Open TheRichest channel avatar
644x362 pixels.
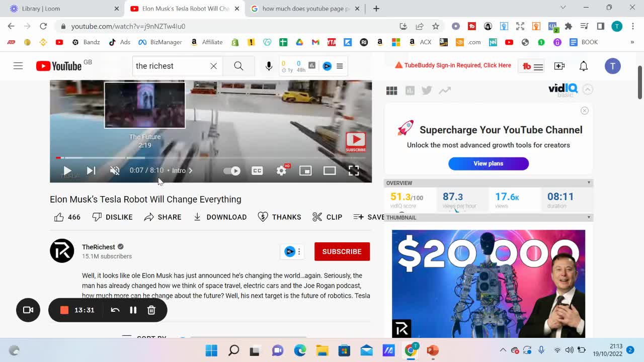click(x=62, y=251)
